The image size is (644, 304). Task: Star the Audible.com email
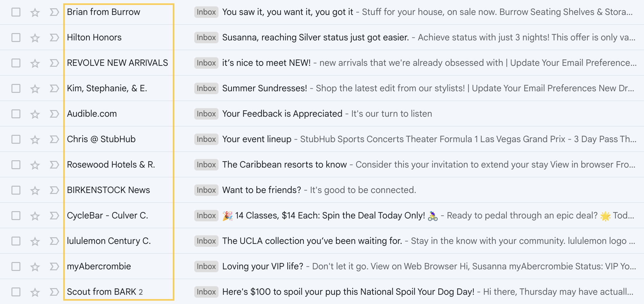(x=35, y=114)
